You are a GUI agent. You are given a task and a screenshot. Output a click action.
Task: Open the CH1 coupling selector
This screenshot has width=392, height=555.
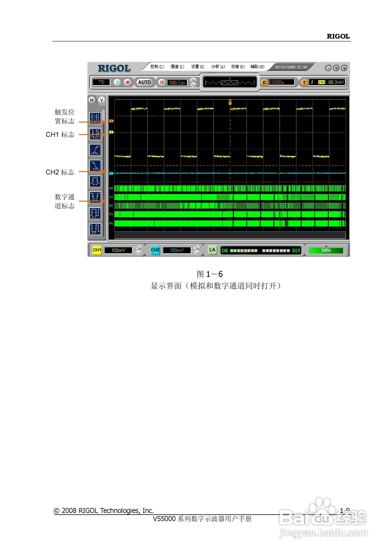138,250
